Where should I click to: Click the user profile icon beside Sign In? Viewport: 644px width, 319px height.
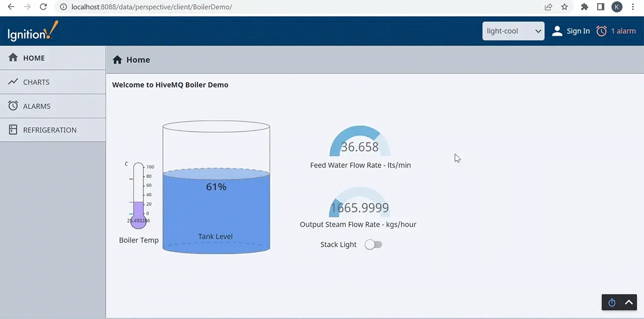[557, 31]
